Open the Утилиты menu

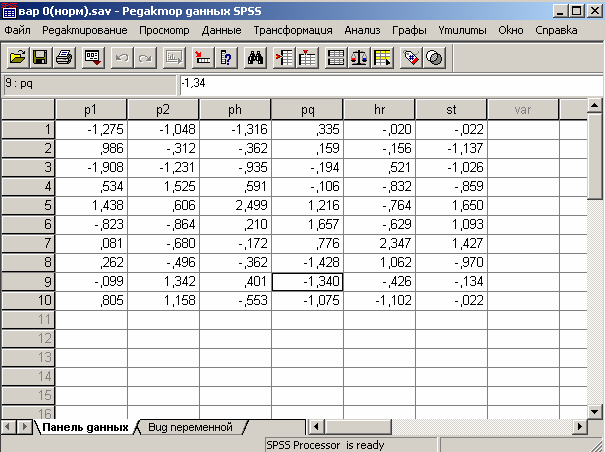462,30
